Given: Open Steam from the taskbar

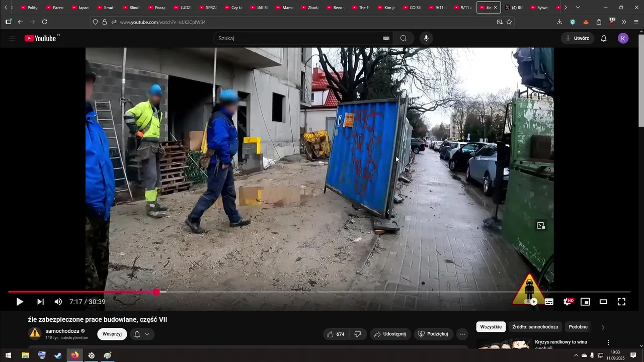Looking at the screenshot, I should 58,355.
